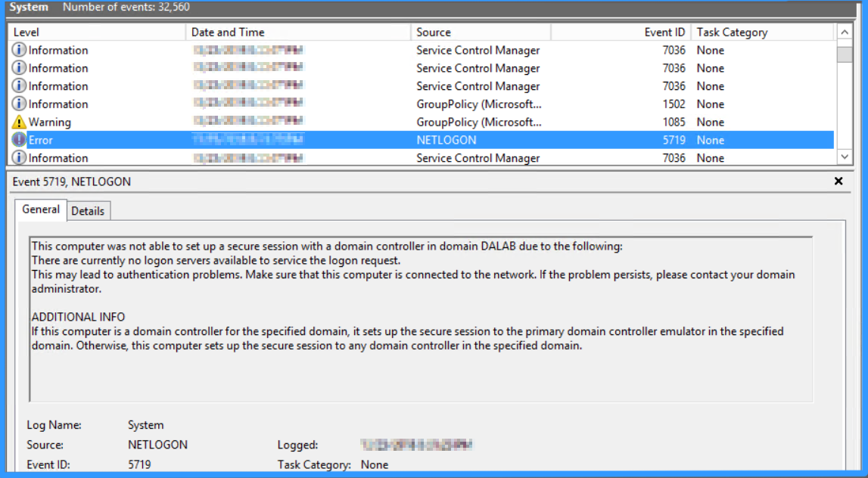Viewport: 868px width, 478px height.
Task: Sort by the Event ID column header
Action: pos(658,32)
